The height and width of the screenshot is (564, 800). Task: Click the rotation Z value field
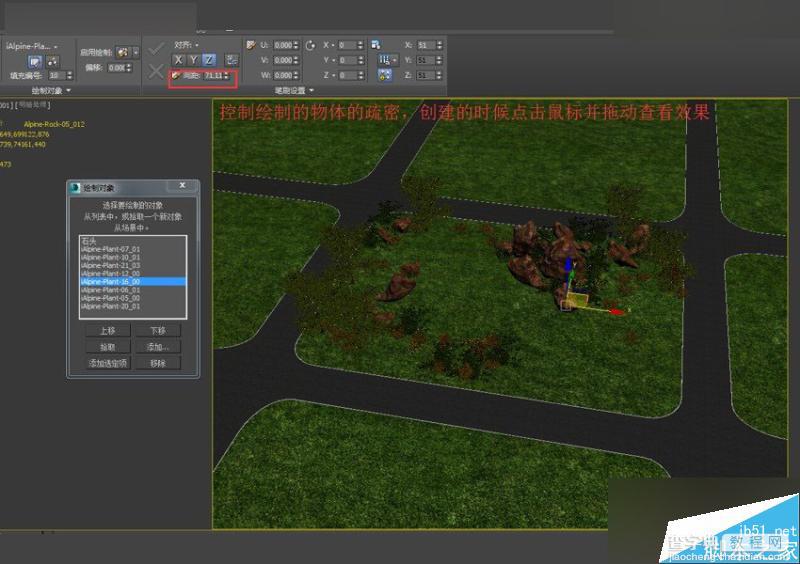coord(347,75)
